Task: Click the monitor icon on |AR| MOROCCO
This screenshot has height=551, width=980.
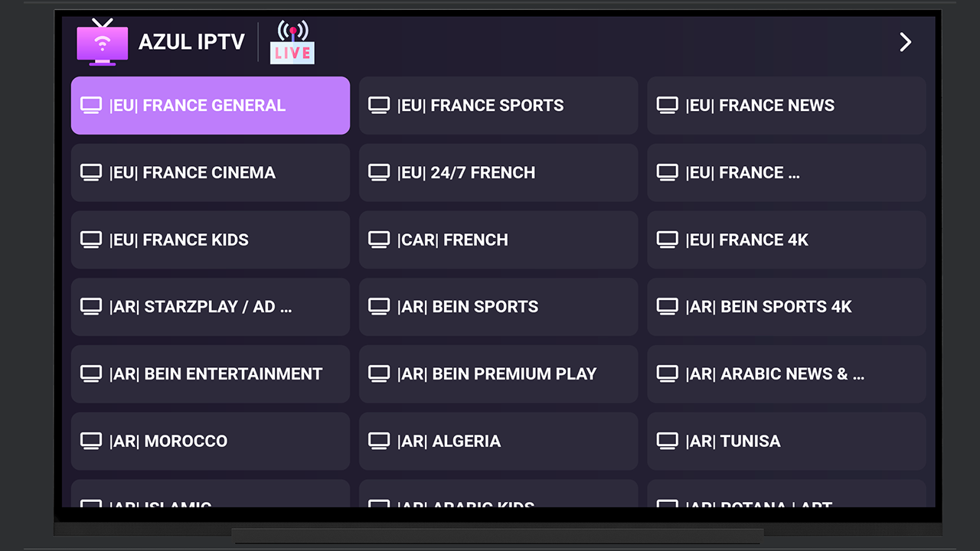Action: pos(91,441)
